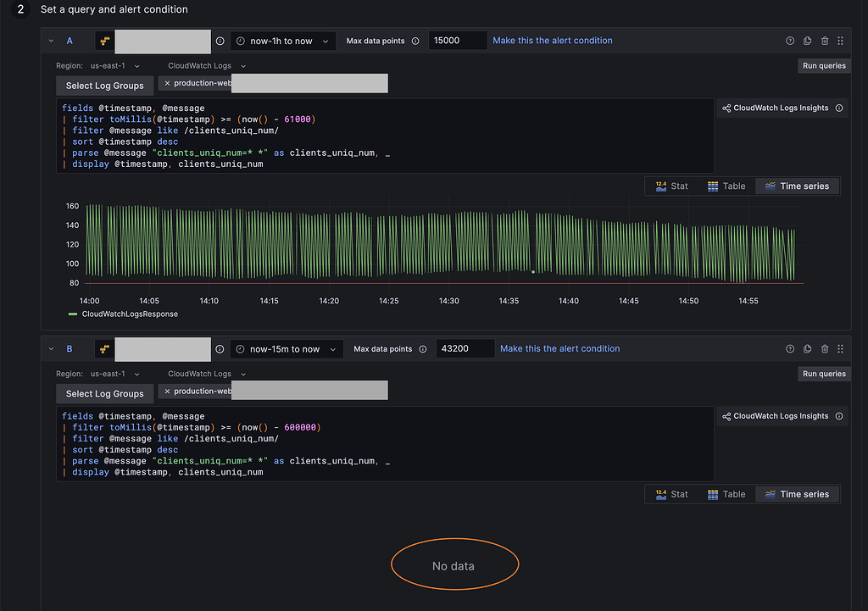Duplicate query B using the copy icon
The width and height of the screenshot is (868, 611).
click(808, 349)
